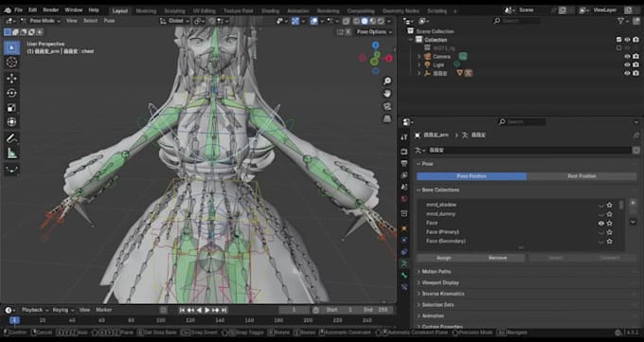The height and width of the screenshot is (342, 644).
Task: Click the blue Z axis gizmo ball
Action: (375, 45)
